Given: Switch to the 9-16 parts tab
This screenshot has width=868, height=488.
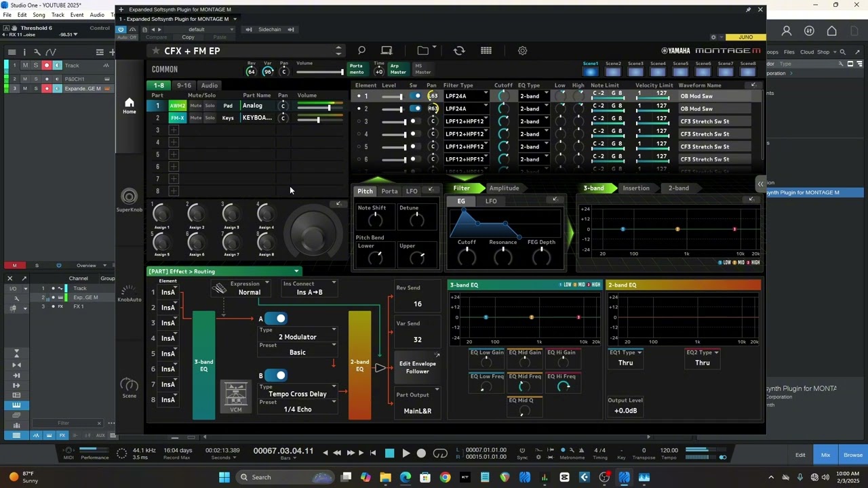Looking at the screenshot, I should (184, 85).
